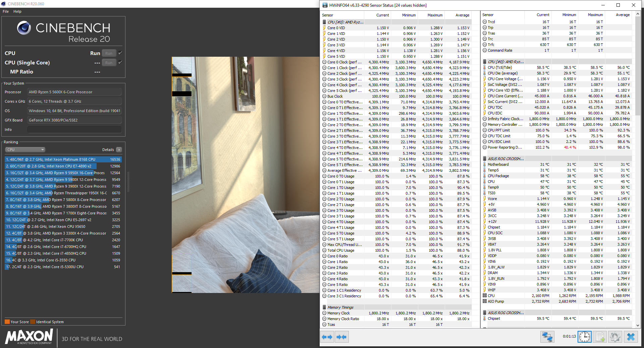Open the Help menu in Cinebench
Image resolution: width=644 pixels, height=348 pixels.
(x=17, y=11)
